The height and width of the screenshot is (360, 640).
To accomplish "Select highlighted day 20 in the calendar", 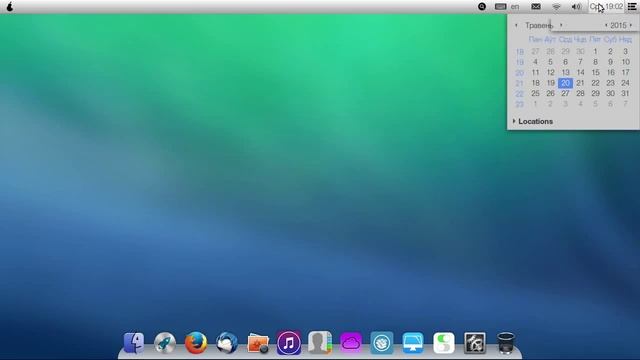I will (565, 83).
